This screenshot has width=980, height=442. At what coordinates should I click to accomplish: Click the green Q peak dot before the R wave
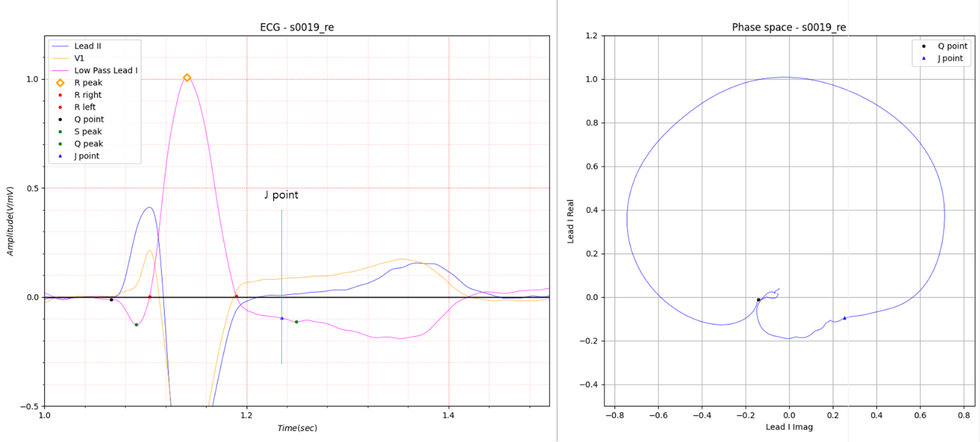tap(136, 324)
